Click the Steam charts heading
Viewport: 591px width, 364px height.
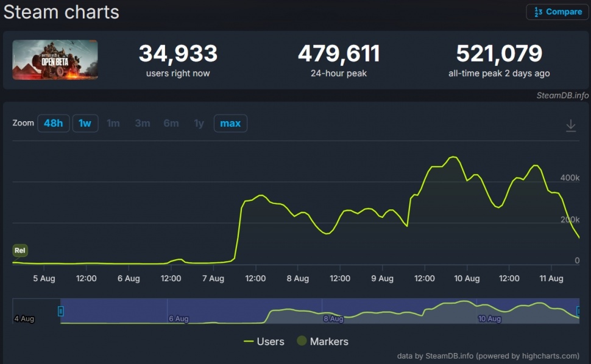61,12
